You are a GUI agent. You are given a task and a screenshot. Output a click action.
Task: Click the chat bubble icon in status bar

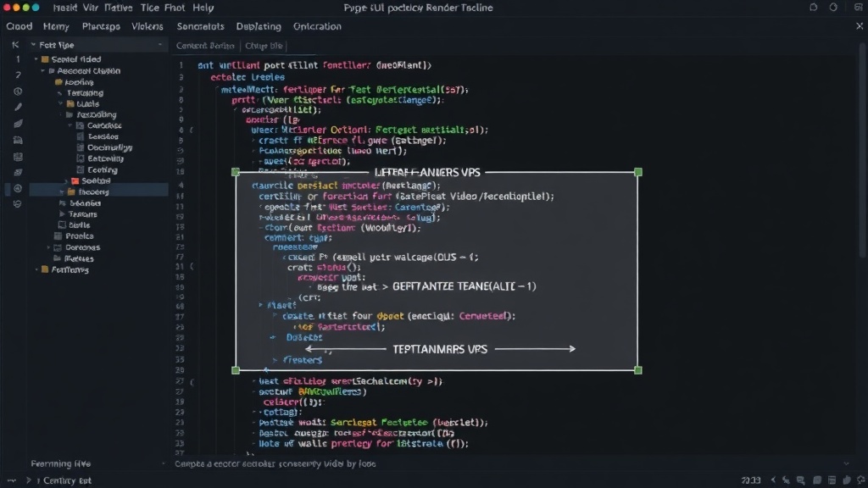pos(800,480)
